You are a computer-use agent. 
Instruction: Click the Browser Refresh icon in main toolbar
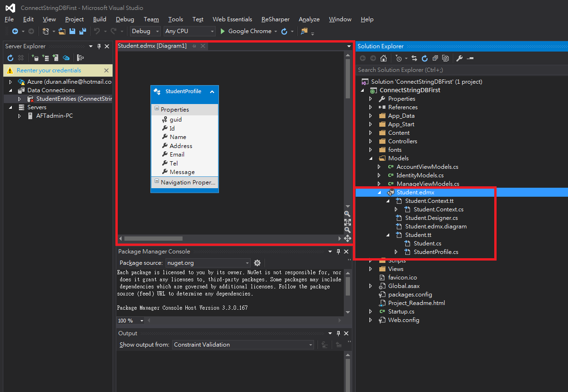pos(284,31)
